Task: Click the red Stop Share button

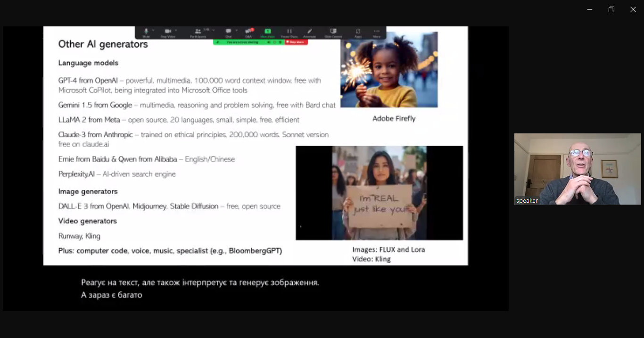Action: coord(296,42)
